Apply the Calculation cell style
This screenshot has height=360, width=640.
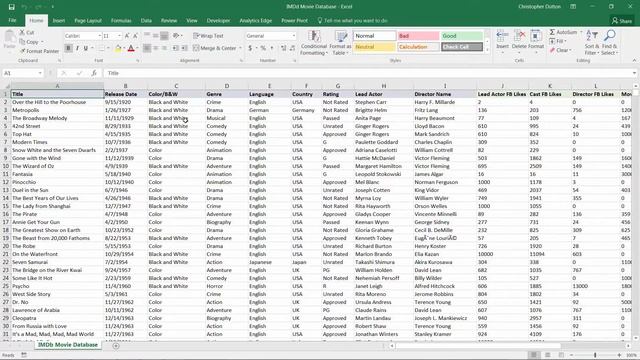418,47
